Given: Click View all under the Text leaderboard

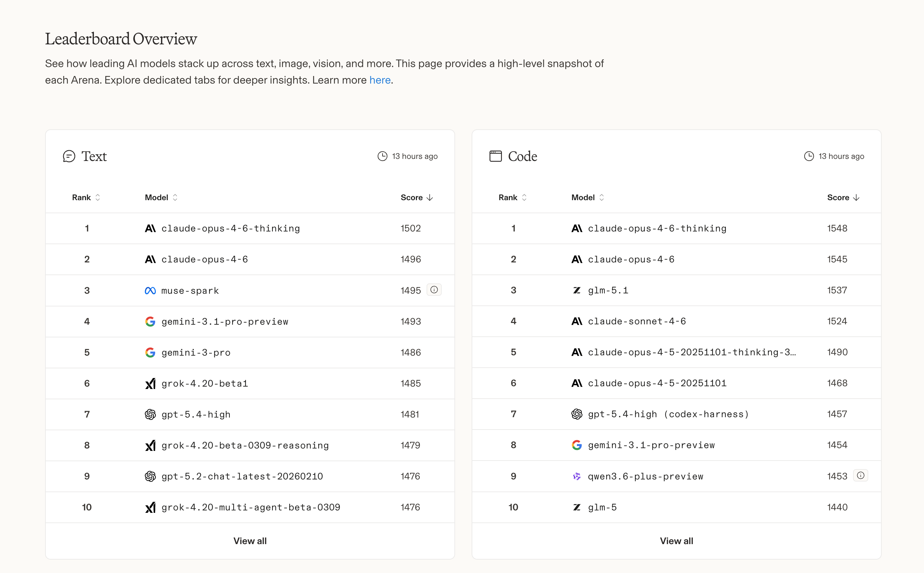Looking at the screenshot, I should [x=250, y=541].
